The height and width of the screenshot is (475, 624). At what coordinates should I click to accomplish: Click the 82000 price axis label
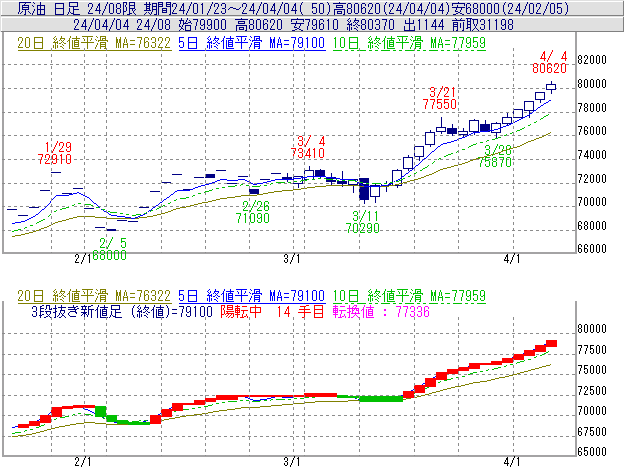coord(592,60)
